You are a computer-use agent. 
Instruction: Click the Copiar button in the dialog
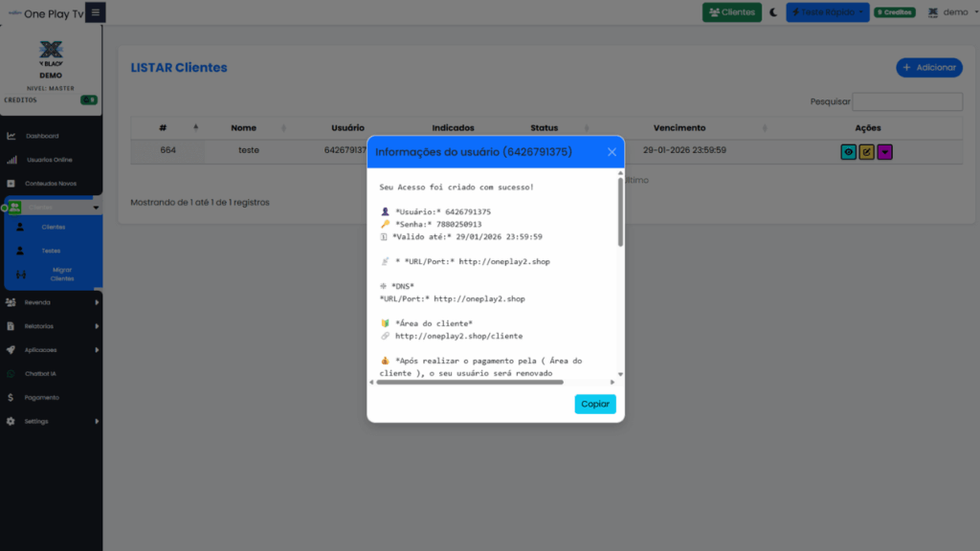click(x=595, y=405)
